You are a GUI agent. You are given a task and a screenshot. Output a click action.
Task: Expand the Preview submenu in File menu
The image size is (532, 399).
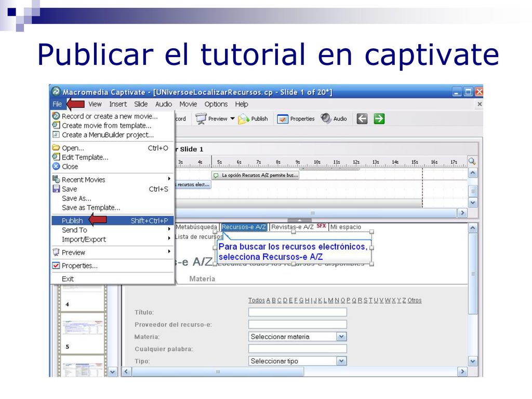pyautogui.click(x=113, y=252)
